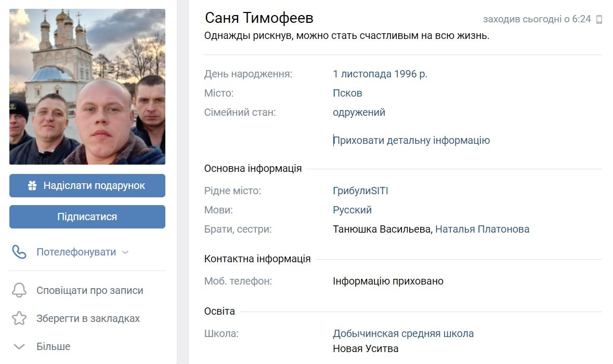Click the gift icon on send-gift button
Image resolution: width=613 pixels, height=364 pixels.
pyautogui.click(x=32, y=186)
